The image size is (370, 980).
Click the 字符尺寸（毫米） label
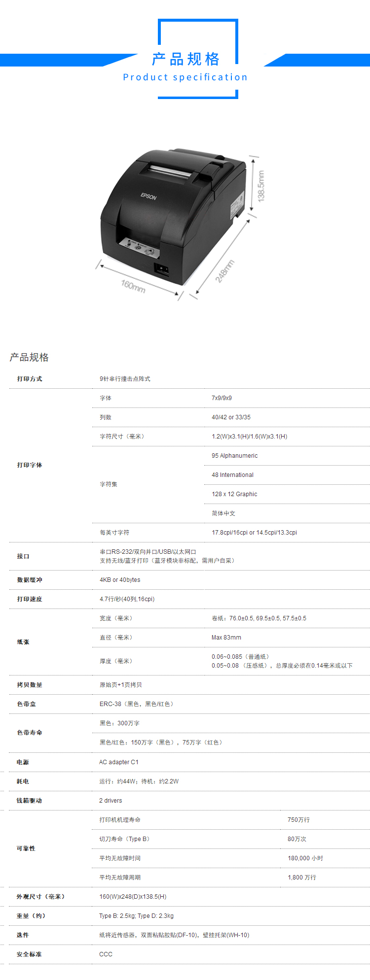pos(123,437)
